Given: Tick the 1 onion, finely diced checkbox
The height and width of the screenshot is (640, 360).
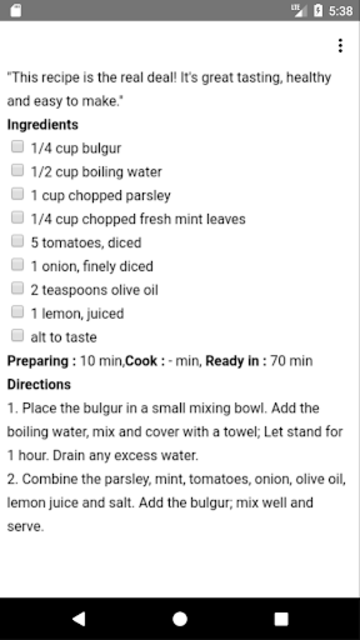Looking at the screenshot, I should coord(17,265).
